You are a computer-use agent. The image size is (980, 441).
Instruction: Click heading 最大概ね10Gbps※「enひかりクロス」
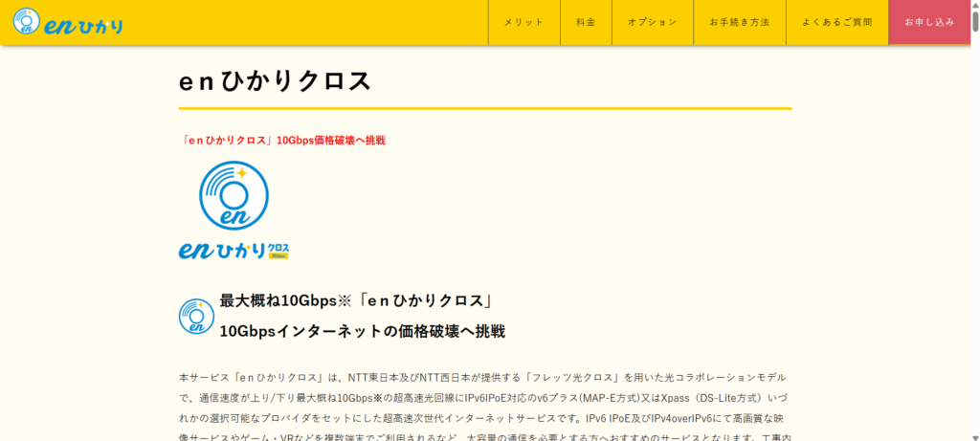356,300
